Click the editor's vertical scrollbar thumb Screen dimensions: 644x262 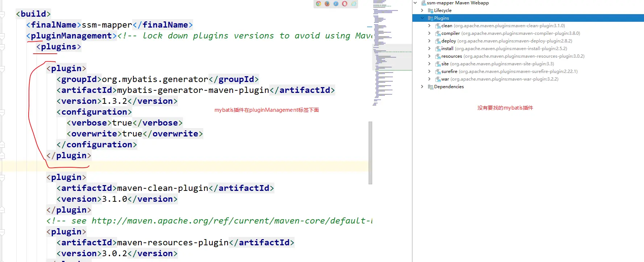pos(370,153)
